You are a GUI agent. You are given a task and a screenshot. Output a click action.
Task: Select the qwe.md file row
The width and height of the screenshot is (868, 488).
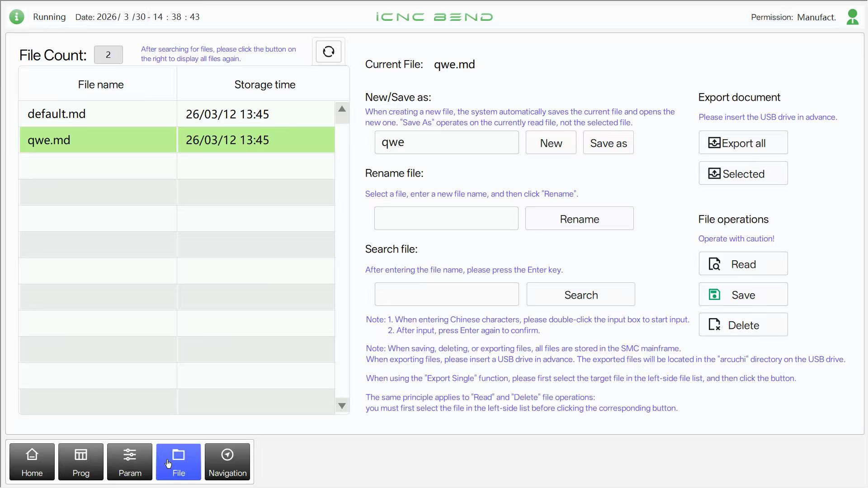pyautogui.click(x=177, y=140)
